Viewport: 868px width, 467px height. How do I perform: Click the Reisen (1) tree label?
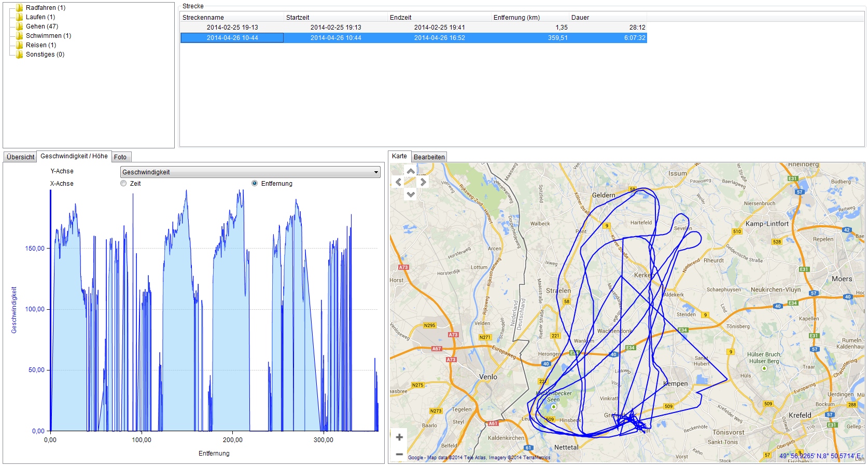pos(41,45)
